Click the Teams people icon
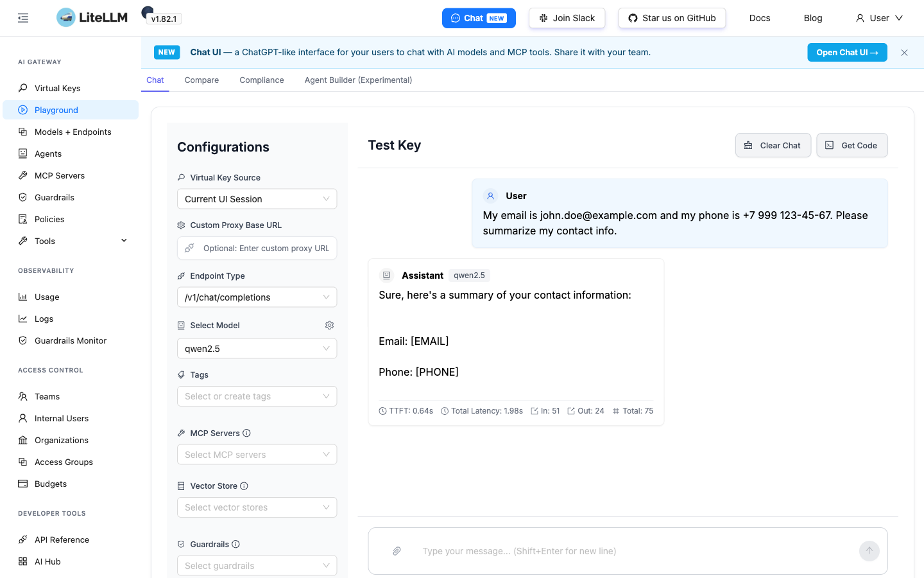The width and height of the screenshot is (924, 578). (x=23, y=396)
